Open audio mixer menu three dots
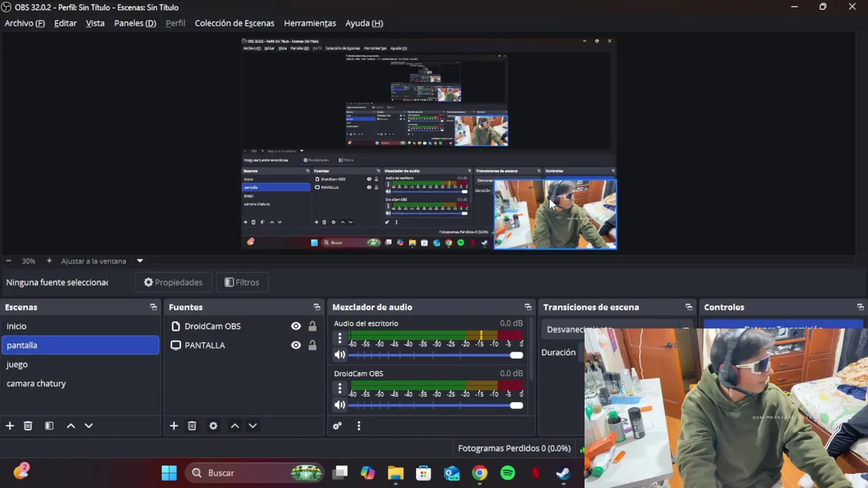The width and height of the screenshot is (868, 488). click(359, 426)
